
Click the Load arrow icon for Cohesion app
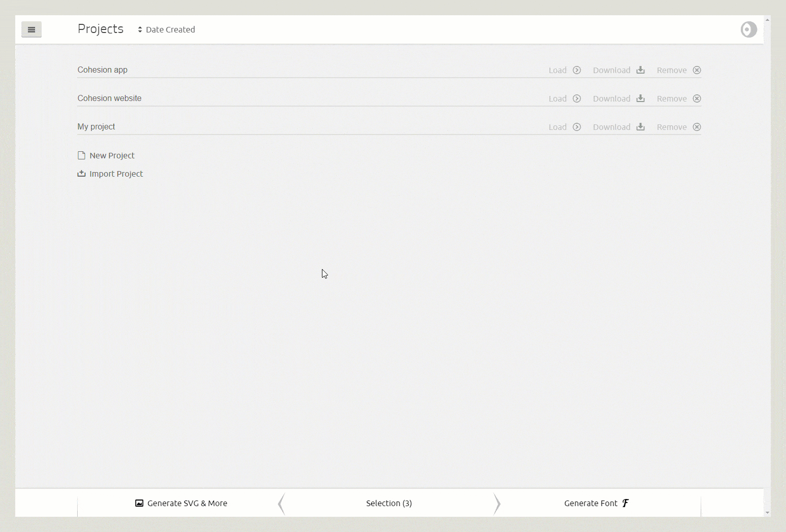coord(577,70)
